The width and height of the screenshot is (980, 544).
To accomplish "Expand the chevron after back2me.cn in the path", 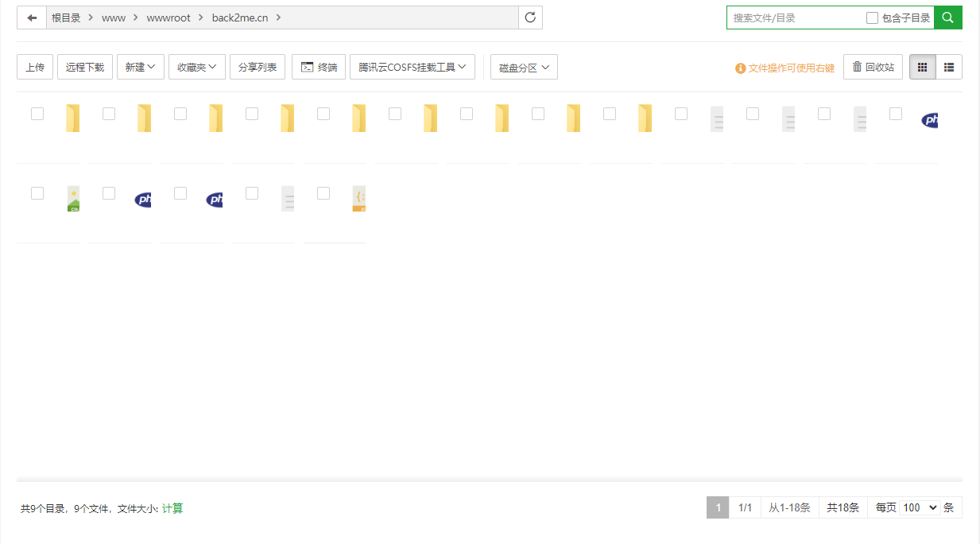I will tap(278, 17).
